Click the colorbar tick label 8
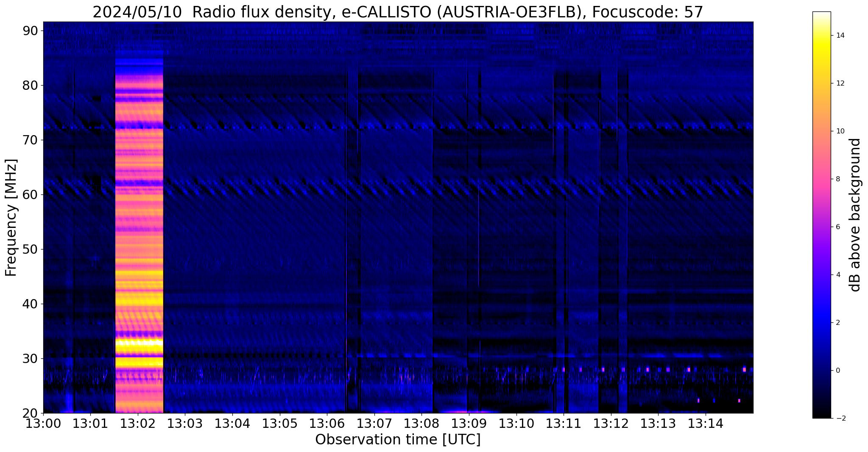Viewport: 868px width, 452px height. pyautogui.click(x=838, y=179)
